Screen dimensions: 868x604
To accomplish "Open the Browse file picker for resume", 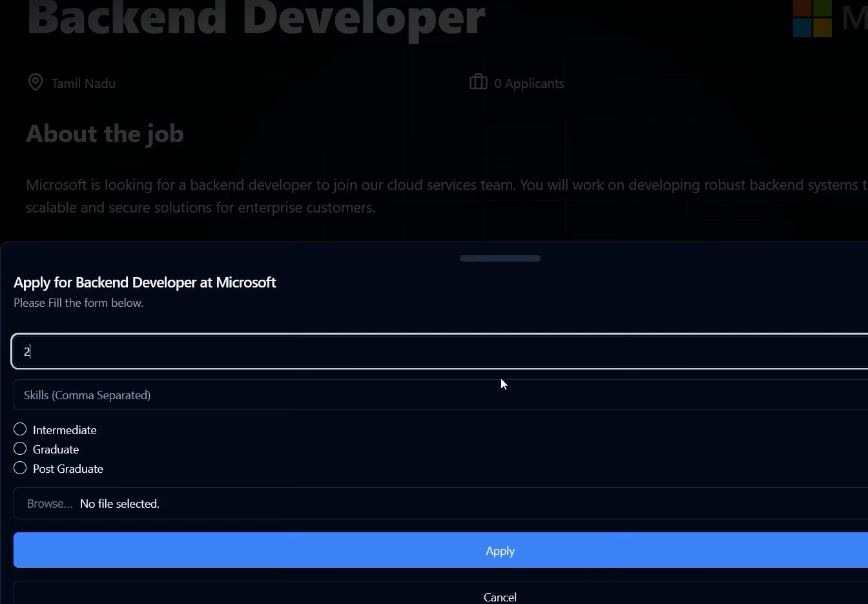I will click(x=50, y=504).
